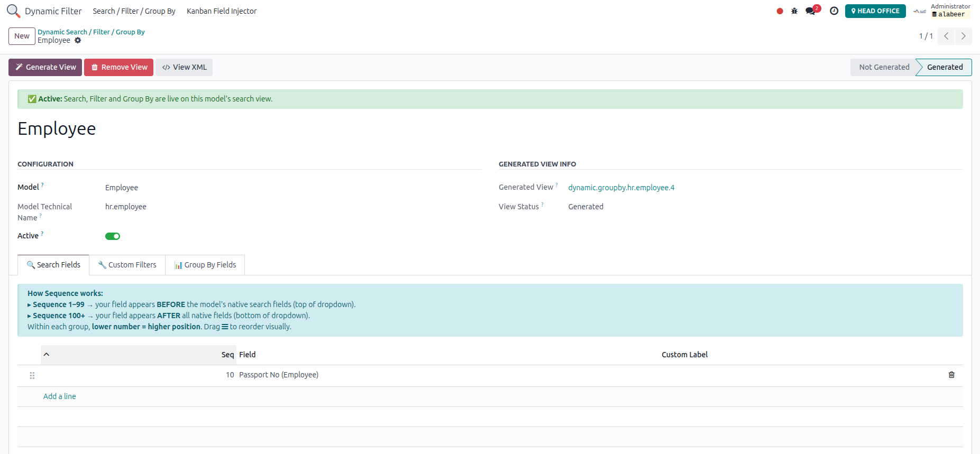Delete the Passport No row trash icon
The image size is (980, 454).
(x=951, y=375)
